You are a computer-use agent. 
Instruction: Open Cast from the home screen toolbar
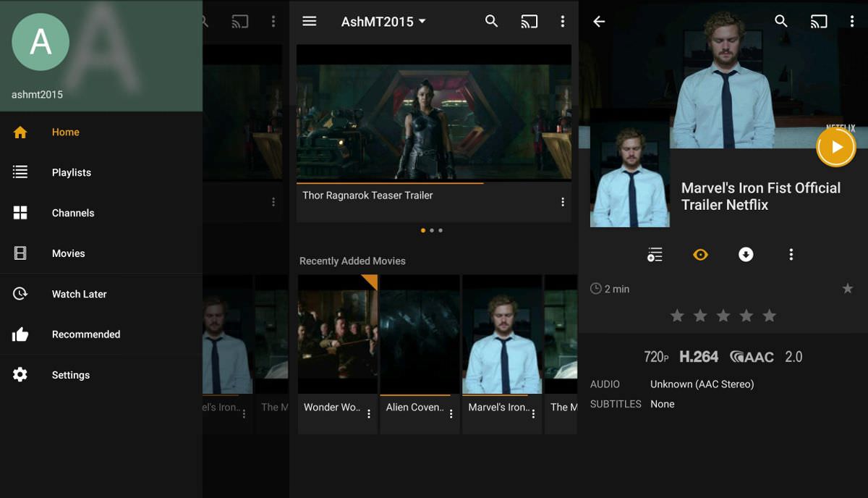click(529, 22)
